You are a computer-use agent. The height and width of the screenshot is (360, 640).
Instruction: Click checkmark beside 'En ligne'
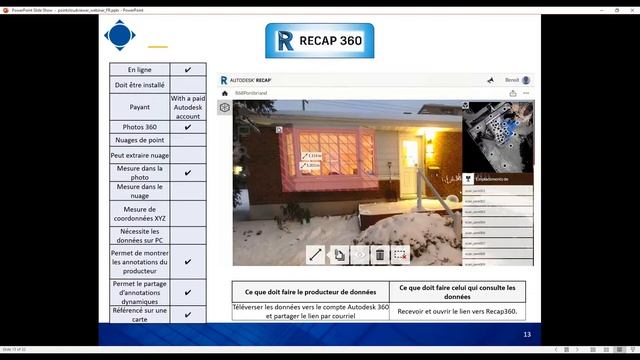pyautogui.click(x=188, y=70)
